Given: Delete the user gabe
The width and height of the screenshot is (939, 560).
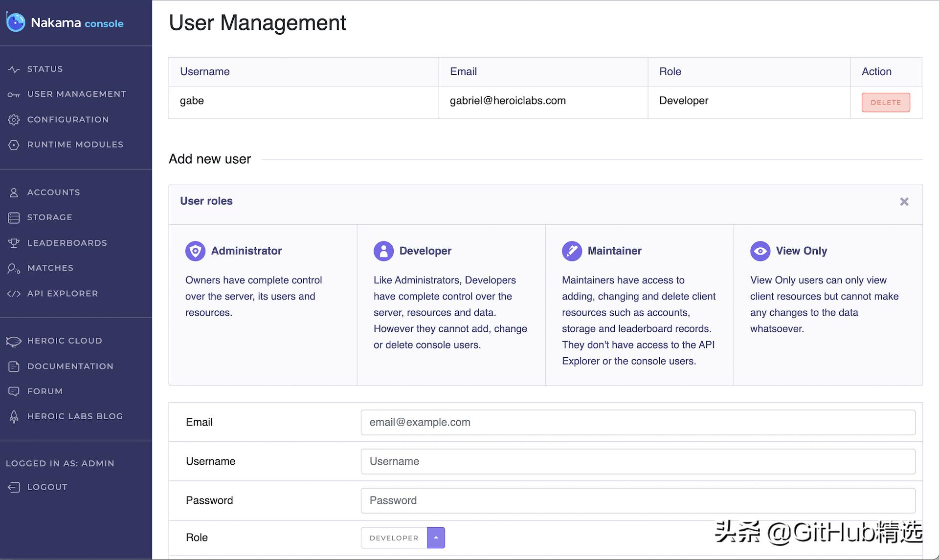Looking at the screenshot, I should click(x=885, y=103).
